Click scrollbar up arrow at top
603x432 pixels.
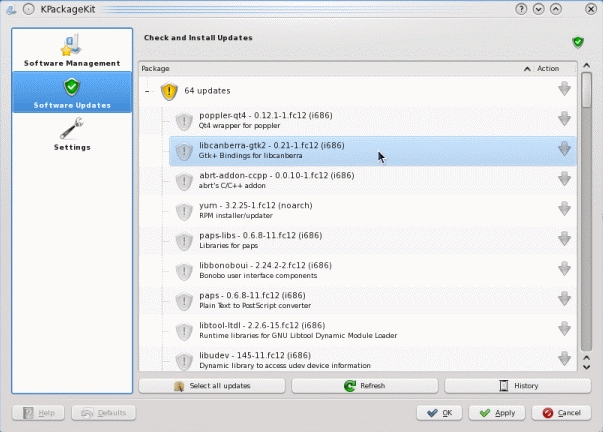pos(586,66)
